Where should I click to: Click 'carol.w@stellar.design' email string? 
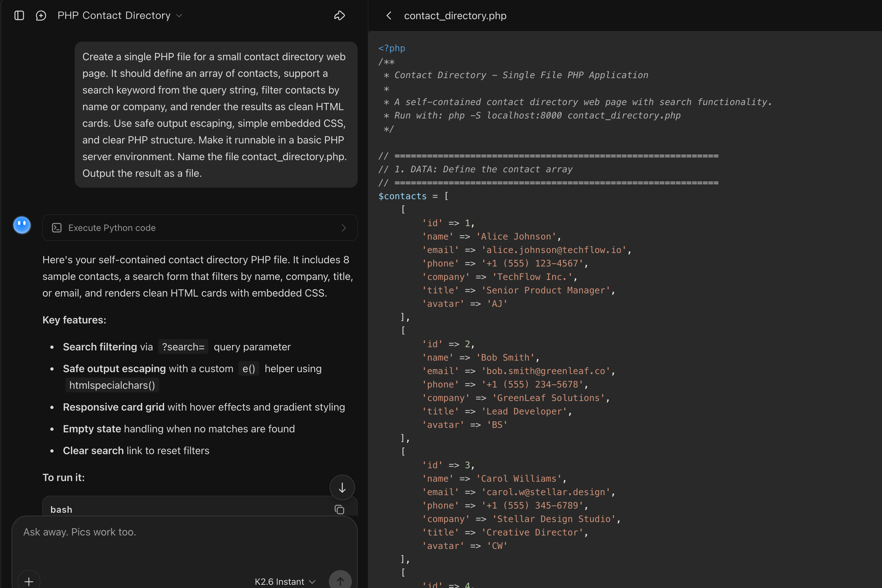click(x=545, y=492)
